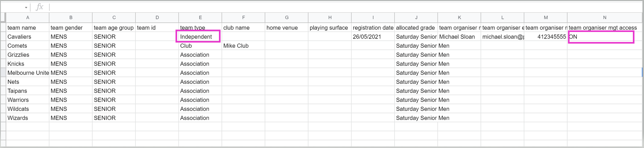This screenshot has height=148, width=644.
Task: Select the 'playing surface' header cell
Action: (330, 28)
